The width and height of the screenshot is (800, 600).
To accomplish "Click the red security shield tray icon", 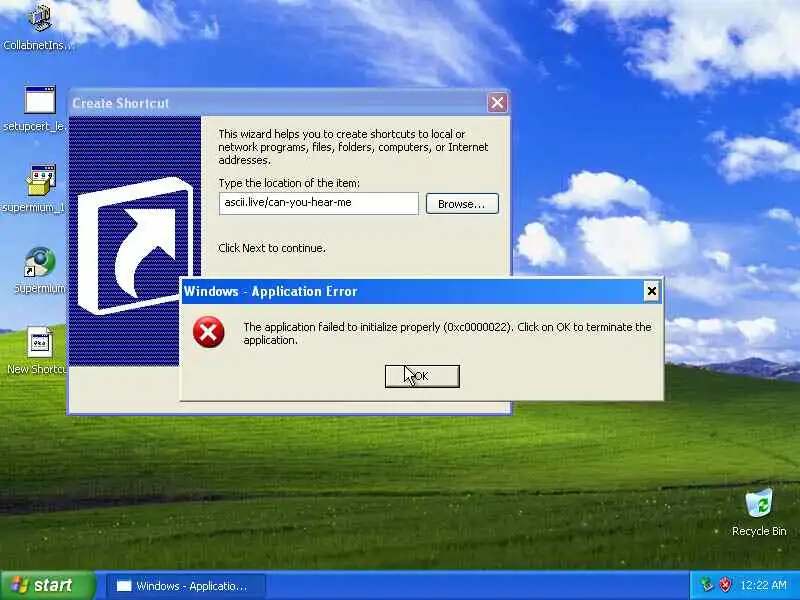I will point(724,585).
